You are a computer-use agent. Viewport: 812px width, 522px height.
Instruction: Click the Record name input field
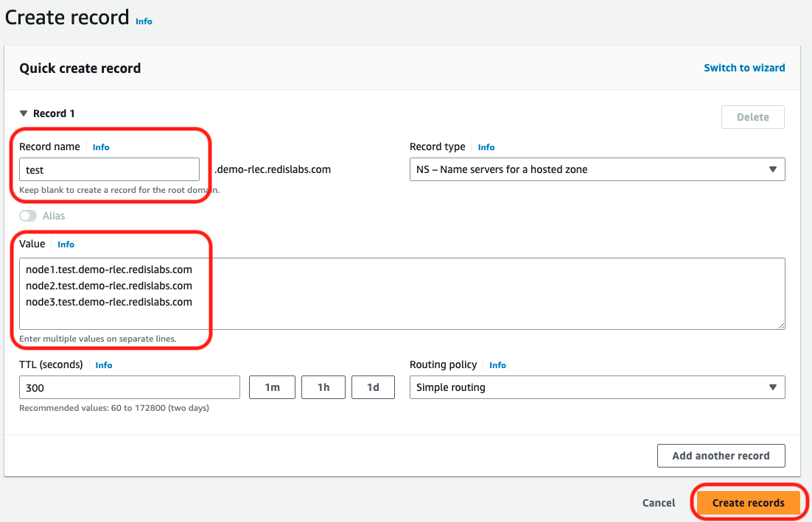(109, 169)
